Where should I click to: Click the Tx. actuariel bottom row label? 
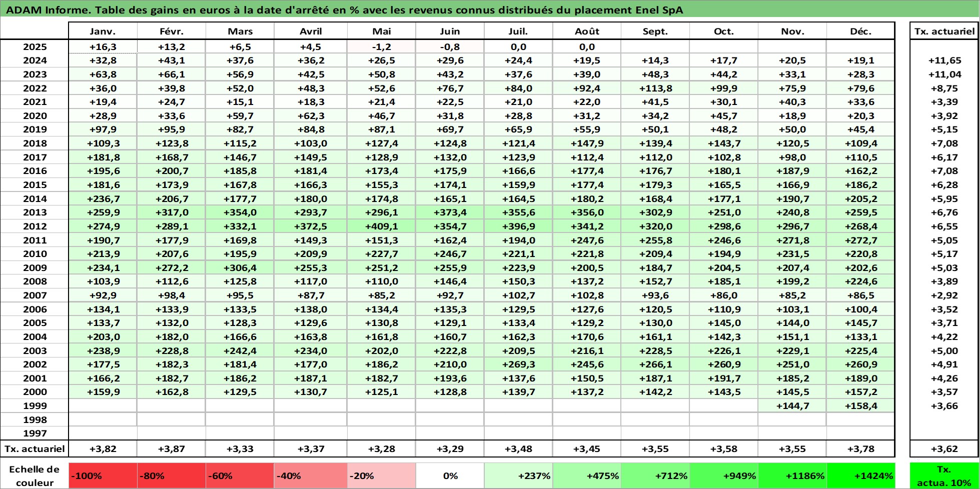(35, 448)
